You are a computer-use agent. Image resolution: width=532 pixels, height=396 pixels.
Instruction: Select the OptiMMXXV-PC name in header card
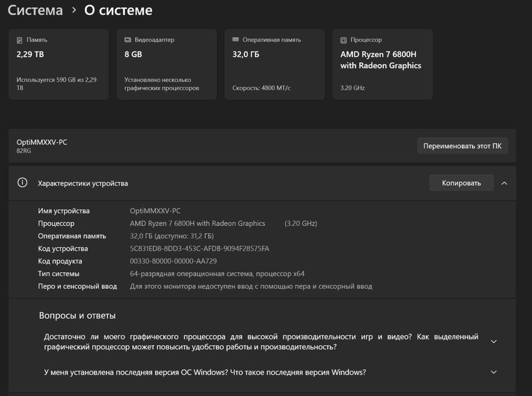click(x=42, y=143)
